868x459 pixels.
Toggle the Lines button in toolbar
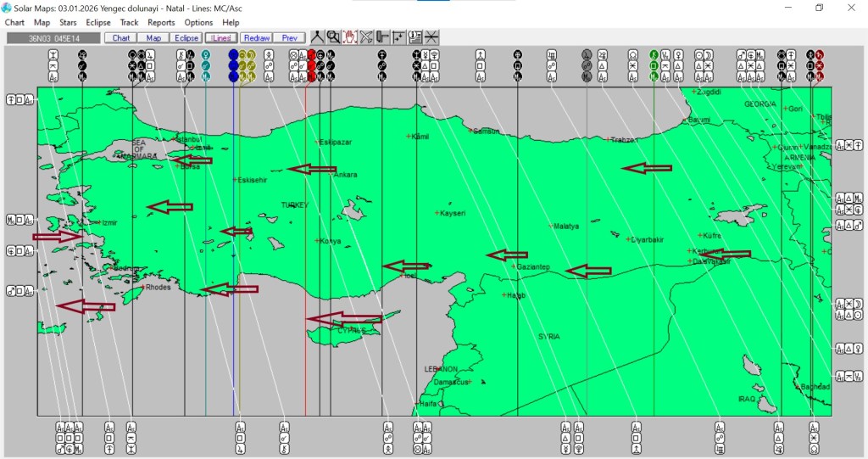click(220, 38)
